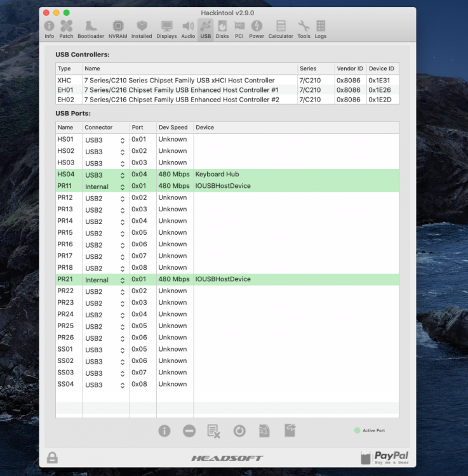Open the NVRAM section
The image size is (468, 476).
(x=118, y=29)
